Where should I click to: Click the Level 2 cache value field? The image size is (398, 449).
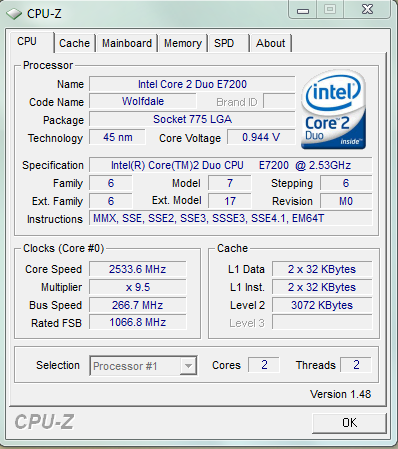pos(322,305)
